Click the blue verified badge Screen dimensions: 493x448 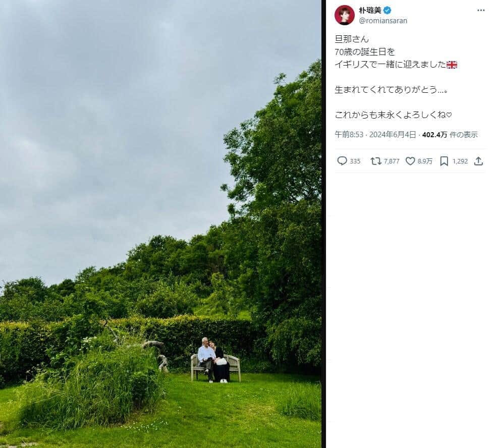pos(388,11)
